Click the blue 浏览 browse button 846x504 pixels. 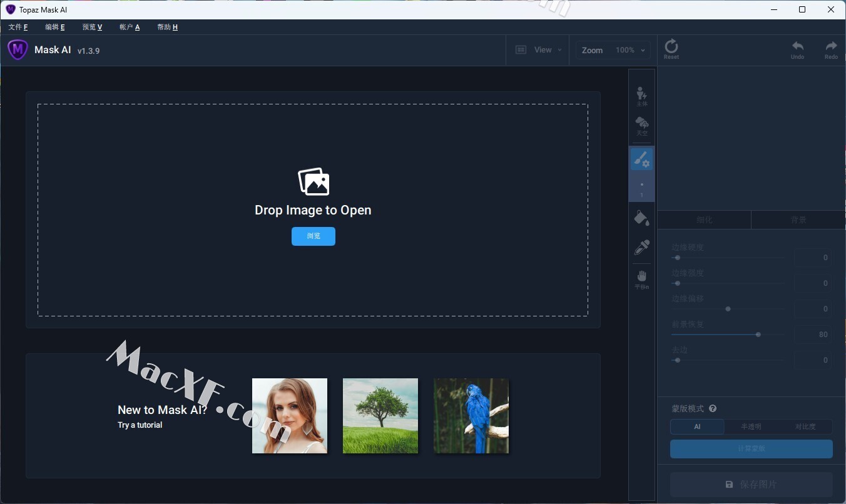pos(313,236)
